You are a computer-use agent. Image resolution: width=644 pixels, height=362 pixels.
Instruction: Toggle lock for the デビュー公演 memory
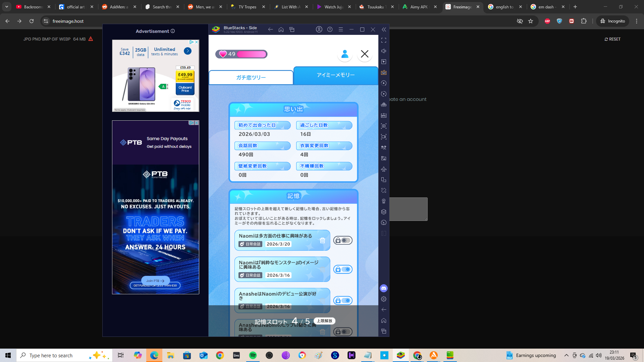[342, 300]
